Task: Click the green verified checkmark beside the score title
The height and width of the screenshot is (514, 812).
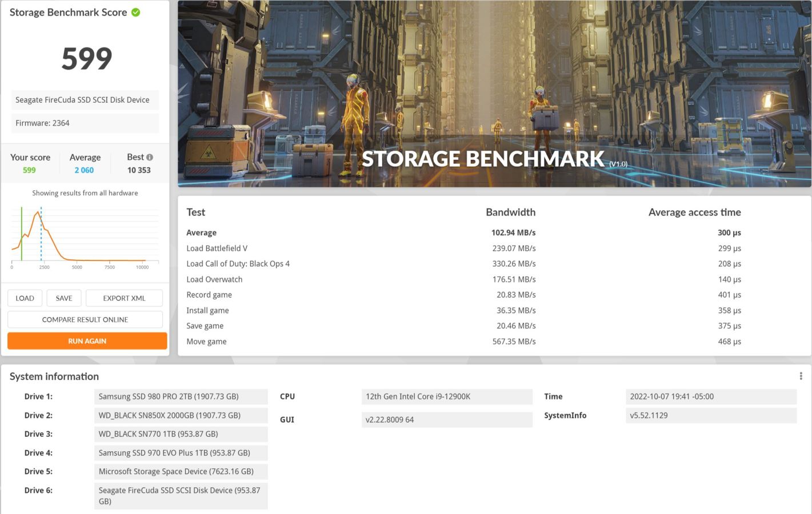Action: point(136,13)
